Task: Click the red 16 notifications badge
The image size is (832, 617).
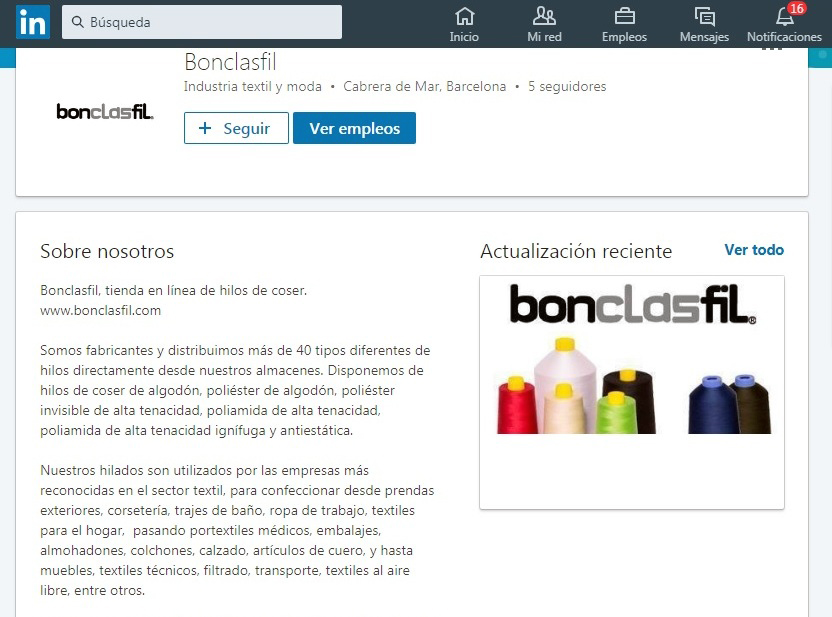Action: coord(796,8)
